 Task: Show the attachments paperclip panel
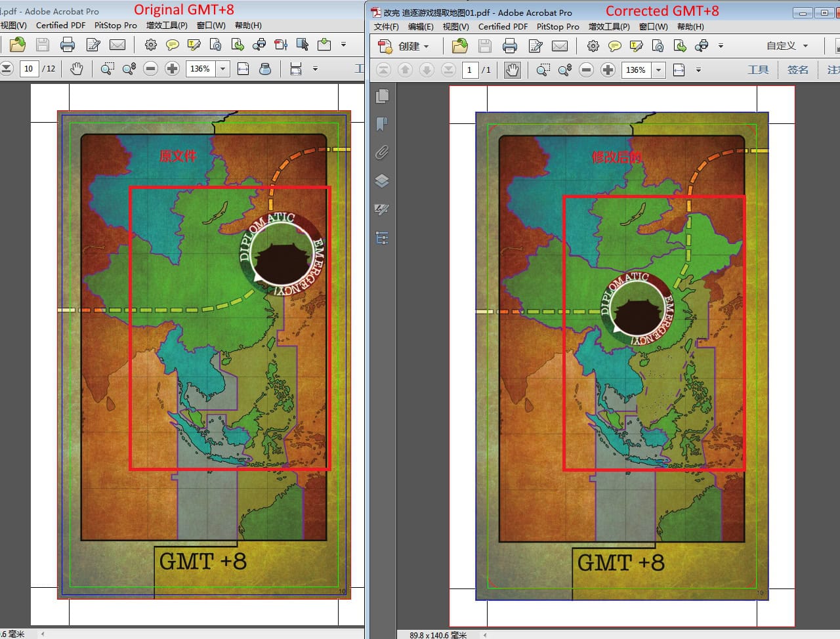382,152
